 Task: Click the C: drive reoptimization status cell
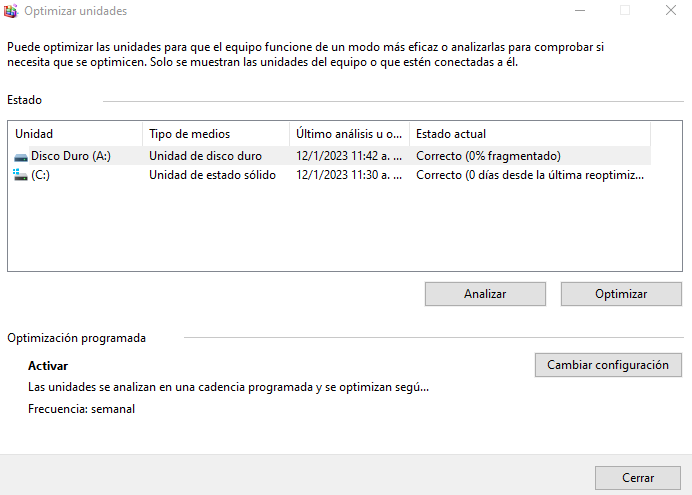(530, 174)
